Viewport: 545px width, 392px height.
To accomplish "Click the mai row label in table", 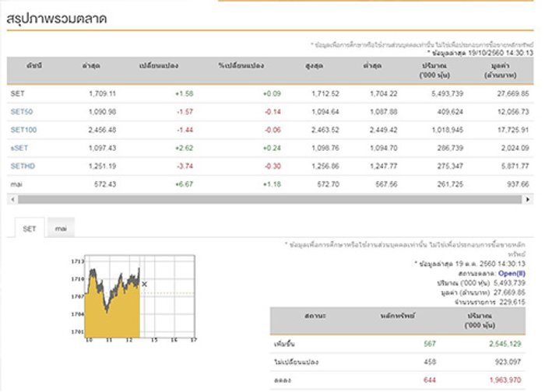I will tap(16, 184).
